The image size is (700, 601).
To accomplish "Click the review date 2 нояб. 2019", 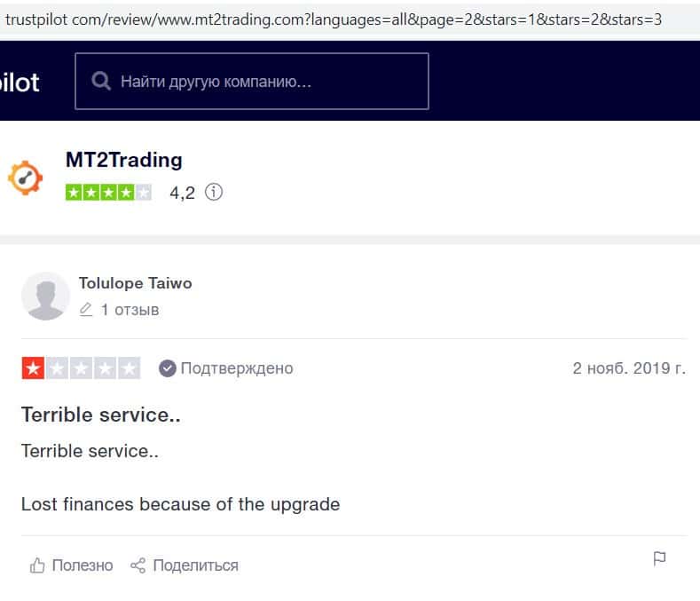I will [x=628, y=368].
